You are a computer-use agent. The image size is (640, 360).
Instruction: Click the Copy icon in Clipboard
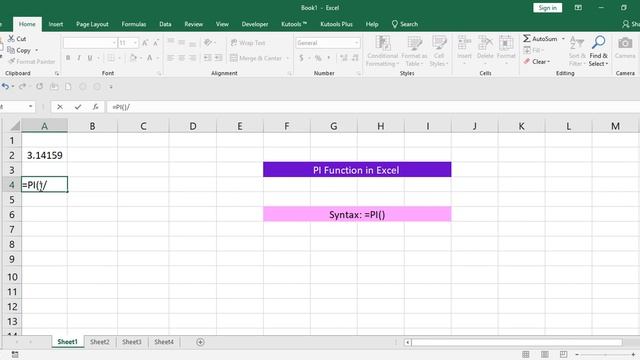coord(11,50)
